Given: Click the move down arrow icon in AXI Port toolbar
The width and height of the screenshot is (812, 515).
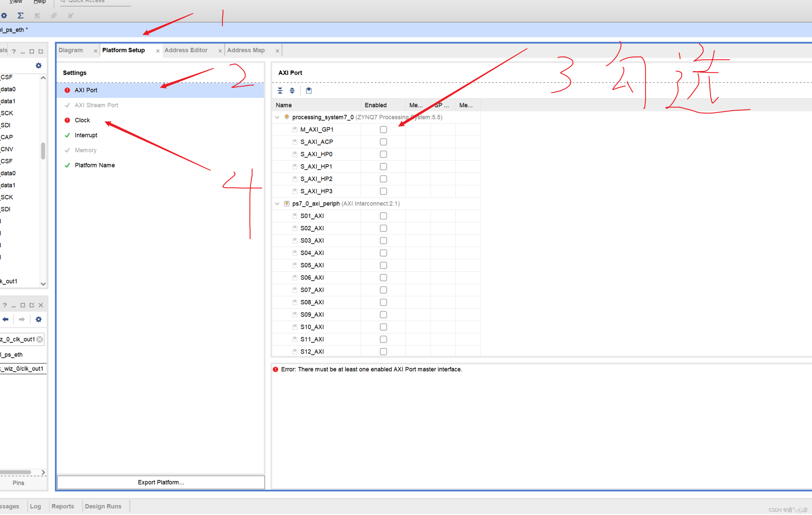Looking at the screenshot, I should click(x=292, y=90).
